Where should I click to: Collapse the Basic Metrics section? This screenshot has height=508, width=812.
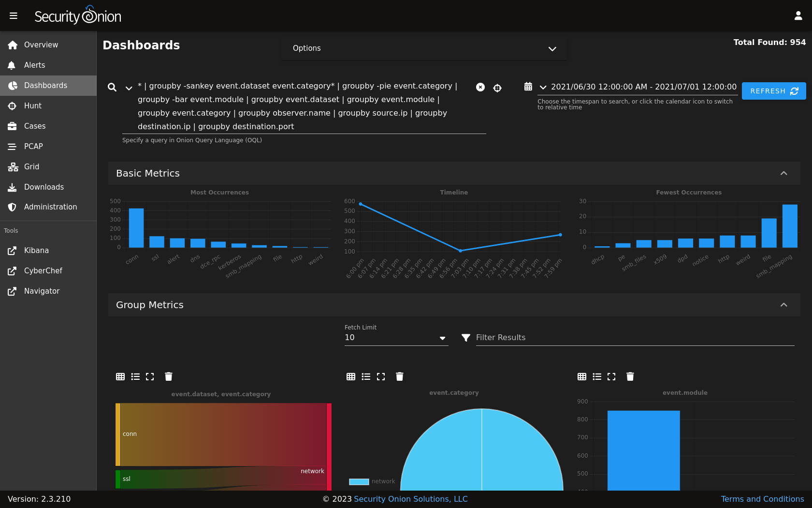[x=784, y=173]
